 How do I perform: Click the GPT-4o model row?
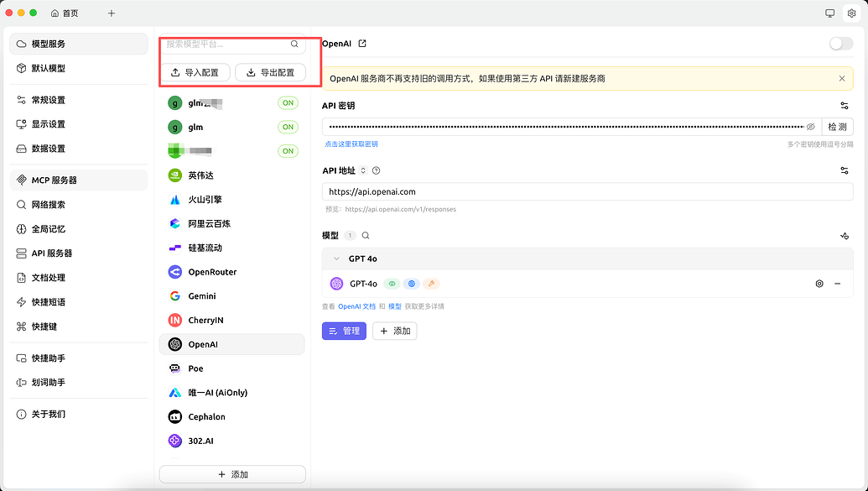point(587,284)
